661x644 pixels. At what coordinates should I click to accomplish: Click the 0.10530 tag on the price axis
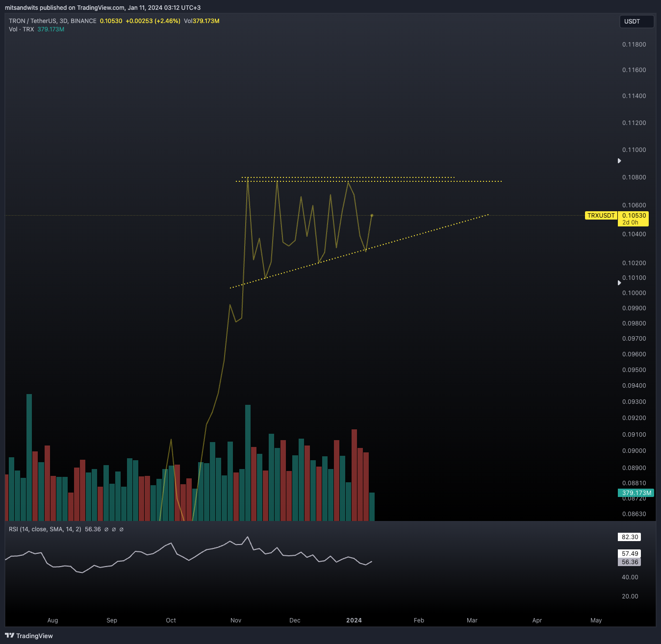(634, 216)
